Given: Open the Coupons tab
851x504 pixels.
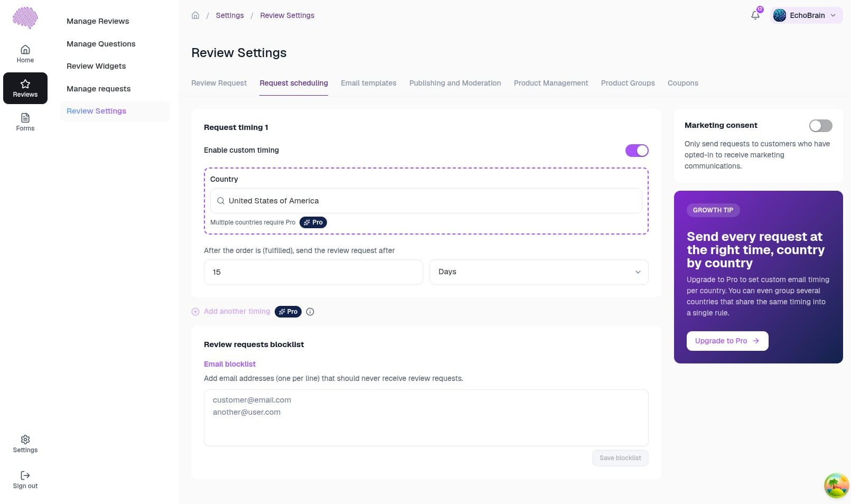Looking at the screenshot, I should tap(682, 83).
